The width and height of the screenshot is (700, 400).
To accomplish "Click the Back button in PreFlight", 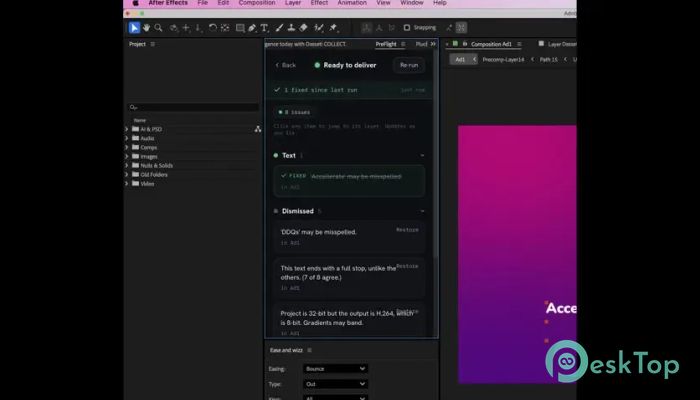I will click(x=286, y=65).
